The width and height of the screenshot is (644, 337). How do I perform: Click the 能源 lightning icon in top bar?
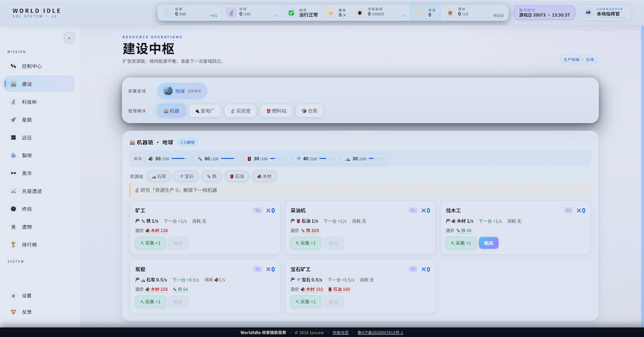pos(167,13)
